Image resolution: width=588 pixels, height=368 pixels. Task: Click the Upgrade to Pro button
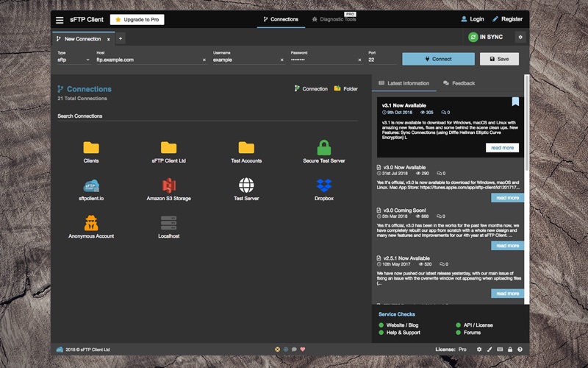137,20
